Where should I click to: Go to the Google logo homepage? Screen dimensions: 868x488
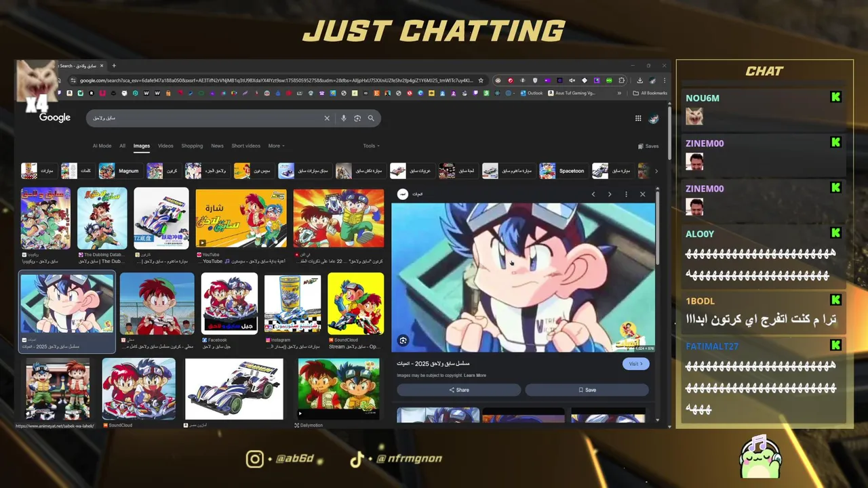pos(55,118)
